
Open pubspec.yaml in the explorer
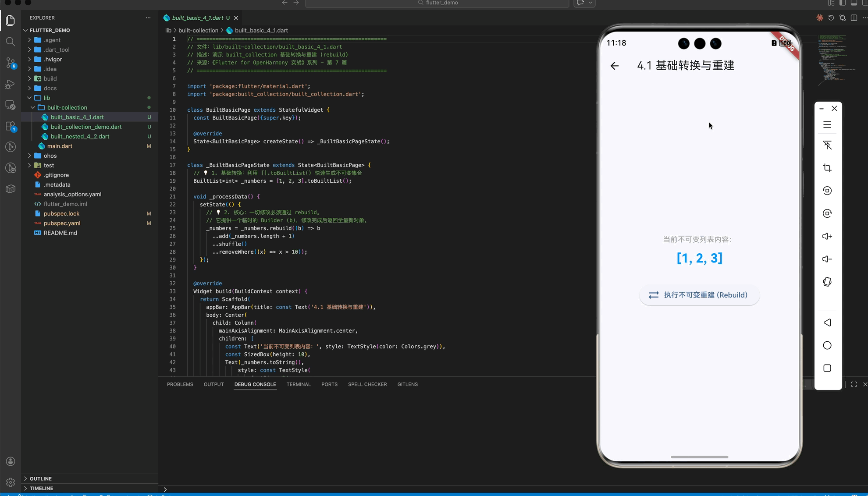(x=62, y=223)
